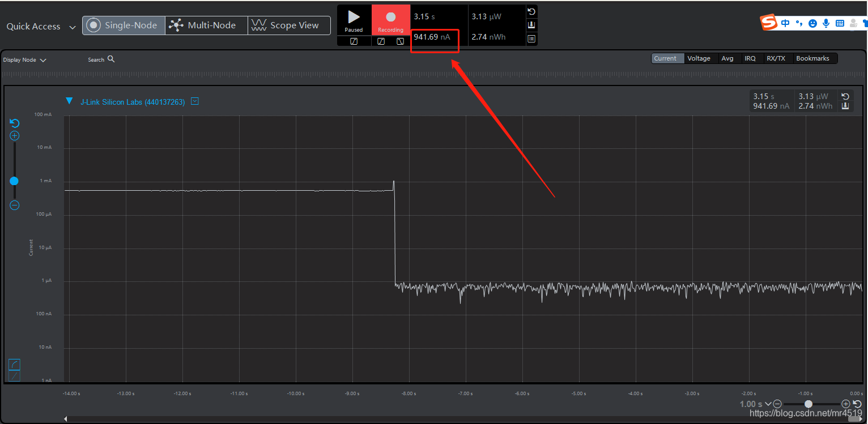Reset the vertical axis zoom
The image size is (868, 424).
coord(15,123)
